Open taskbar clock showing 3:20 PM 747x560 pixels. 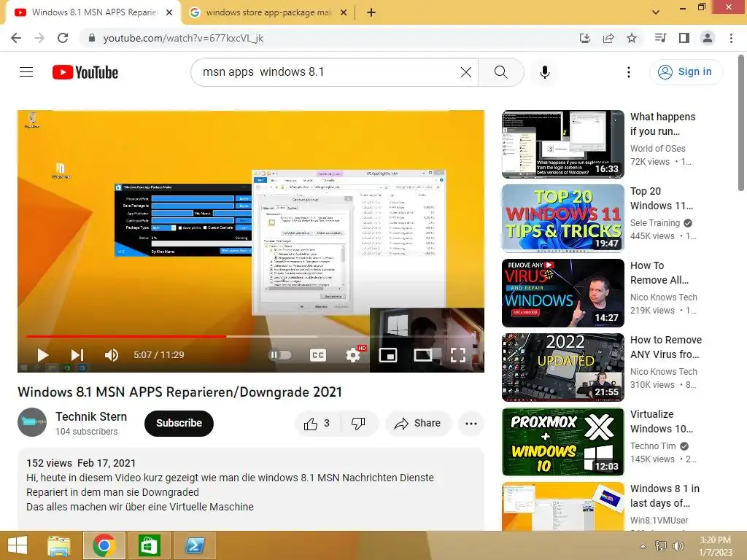715,546
